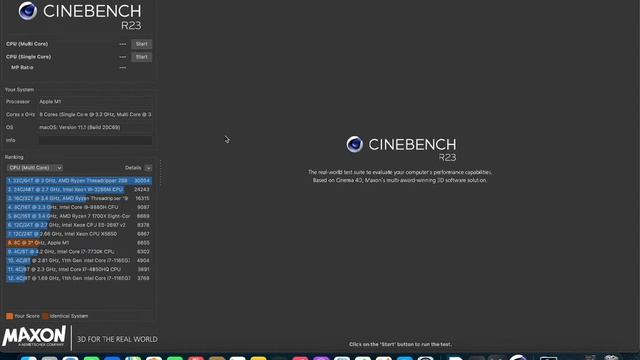The width and height of the screenshot is (640, 360).
Task: Click the 'Click on the Start button' status text
Action: (400, 344)
